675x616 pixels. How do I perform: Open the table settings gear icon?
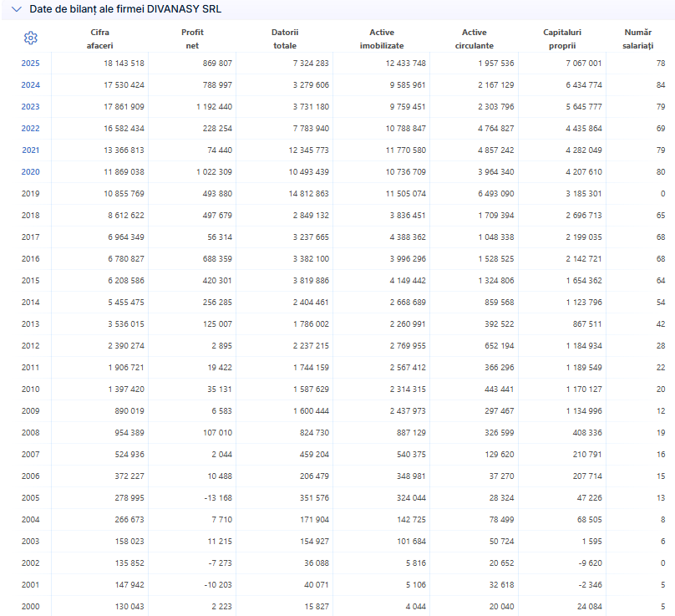pyautogui.click(x=31, y=38)
